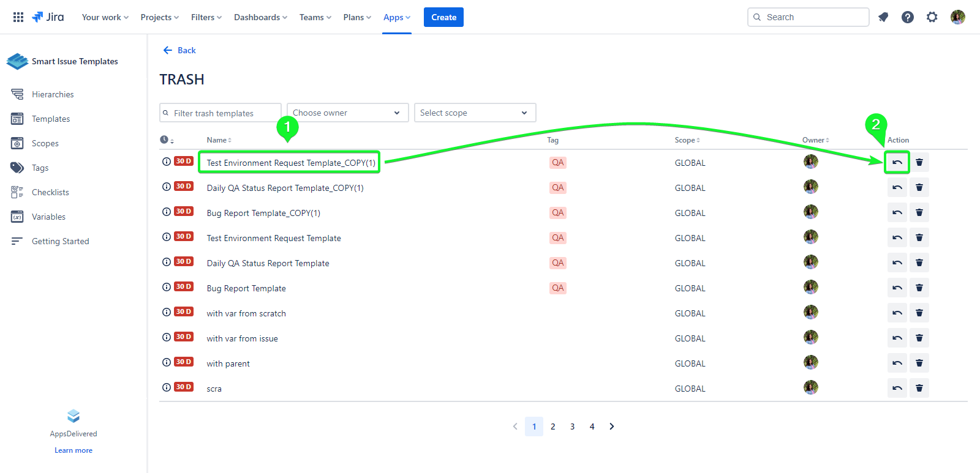Restore the 'with parent' template
This screenshot has height=473, width=980.
[897, 363]
